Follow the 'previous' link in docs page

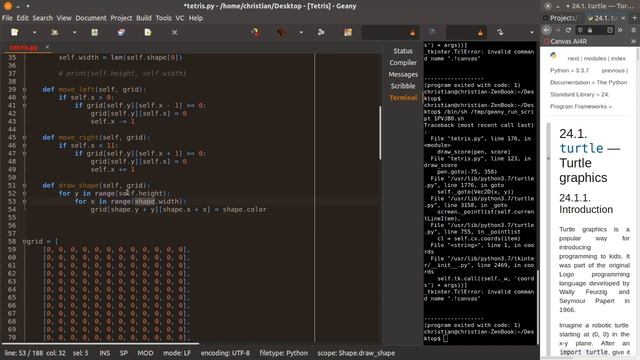pyautogui.click(x=613, y=70)
